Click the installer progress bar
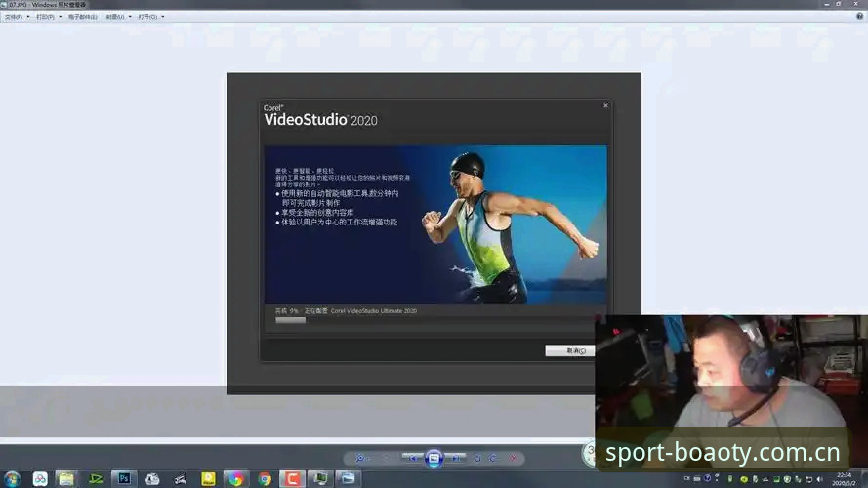This screenshot has height=488, width=868. point(434,320)
